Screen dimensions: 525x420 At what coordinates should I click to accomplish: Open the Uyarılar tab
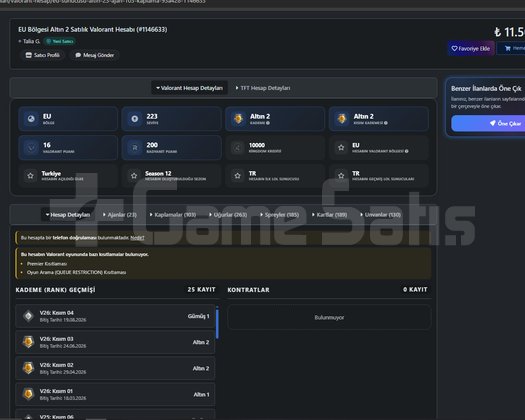click(228, 215)
